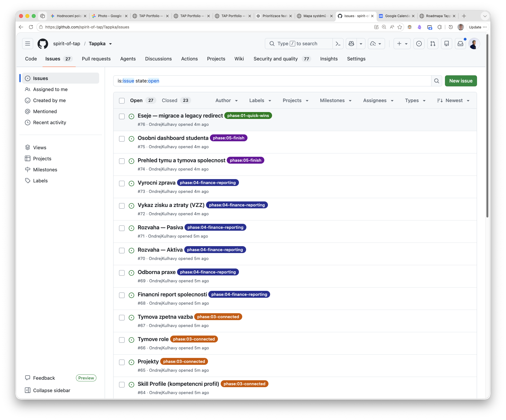Click the Type / to search box
This screenshot has width=506, height=420.
tap(299, 44)
